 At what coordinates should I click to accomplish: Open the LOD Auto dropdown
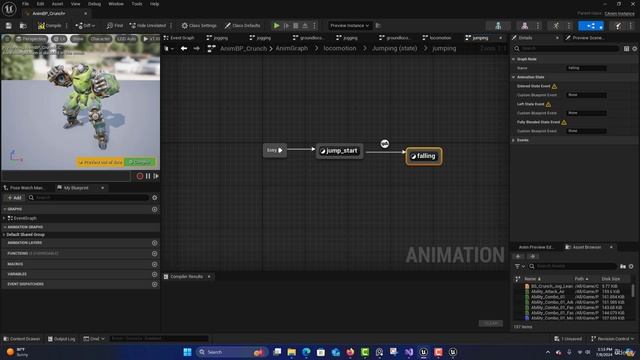coord(126,39)
